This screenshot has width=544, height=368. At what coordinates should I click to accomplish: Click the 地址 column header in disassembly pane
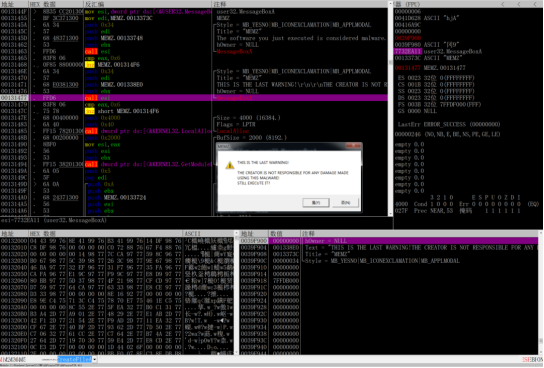(x=14, y=4)
